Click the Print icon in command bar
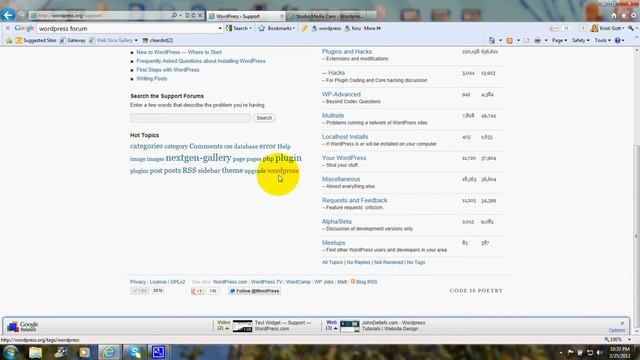This screenshot has height=360, width=640. 538,40
